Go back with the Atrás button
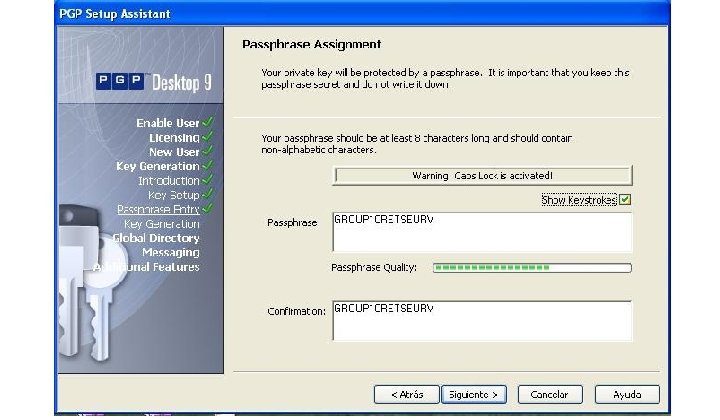 pos(407,394)
